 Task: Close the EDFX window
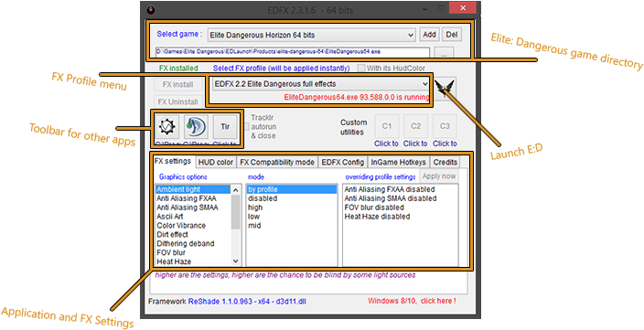463,8
